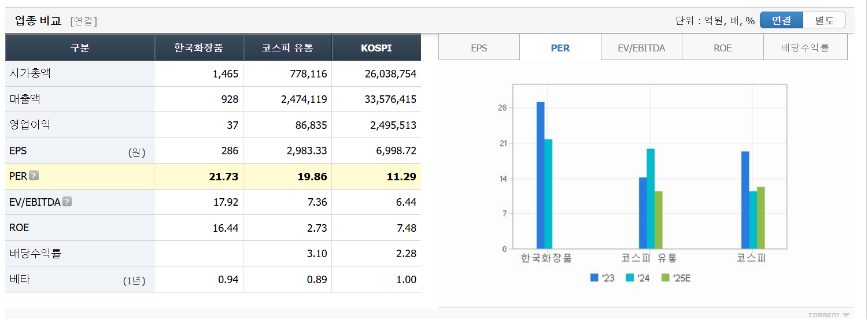Click the '25E green legend swatch
The image size is (868, 319).
(x=665, y=278)
